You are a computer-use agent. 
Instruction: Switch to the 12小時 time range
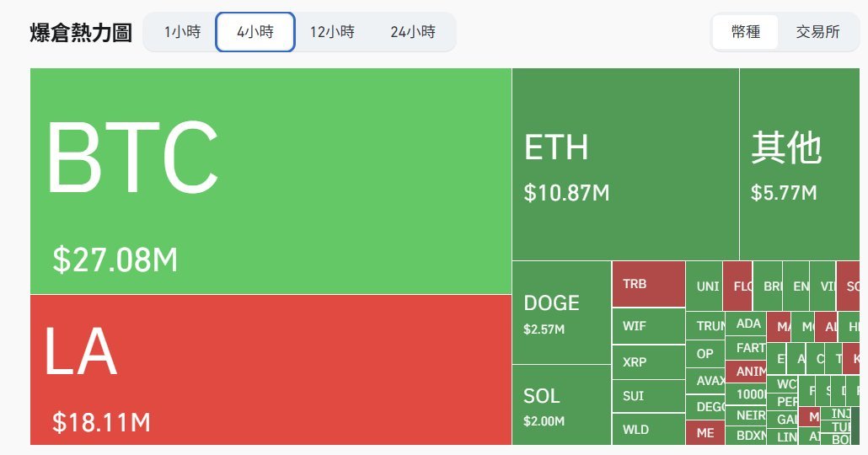pos(332,32)
